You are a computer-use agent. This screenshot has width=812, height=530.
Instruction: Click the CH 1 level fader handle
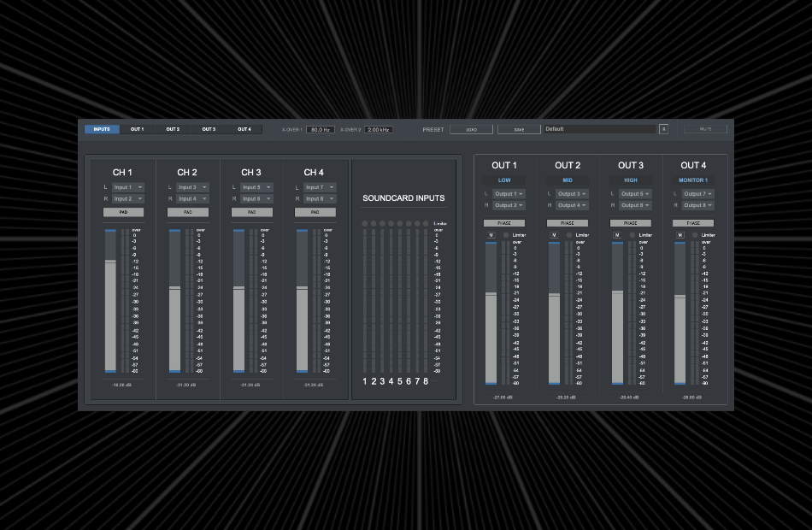point(110,262)
